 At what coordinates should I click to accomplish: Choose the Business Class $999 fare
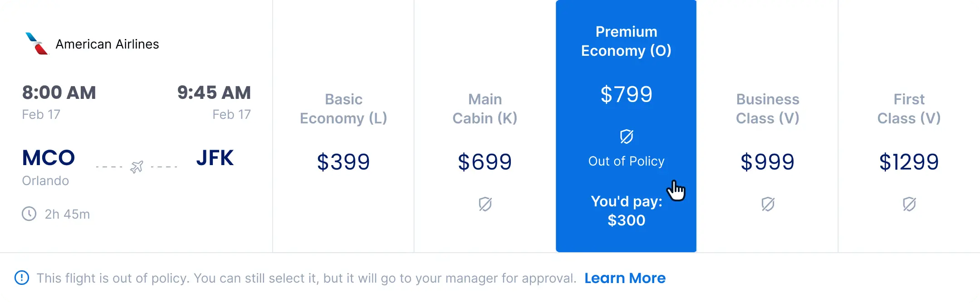point(768,161)
